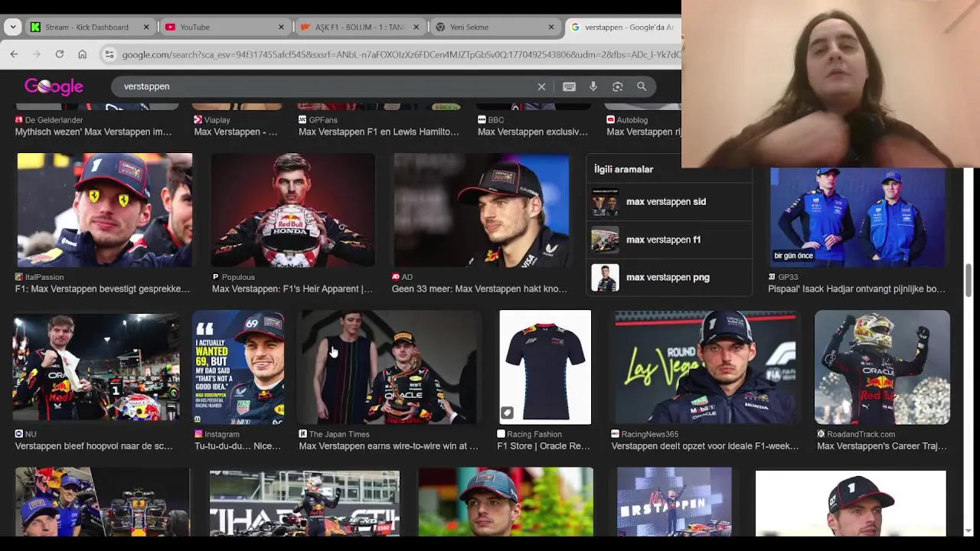Go forward in browser history

point(36,54)
